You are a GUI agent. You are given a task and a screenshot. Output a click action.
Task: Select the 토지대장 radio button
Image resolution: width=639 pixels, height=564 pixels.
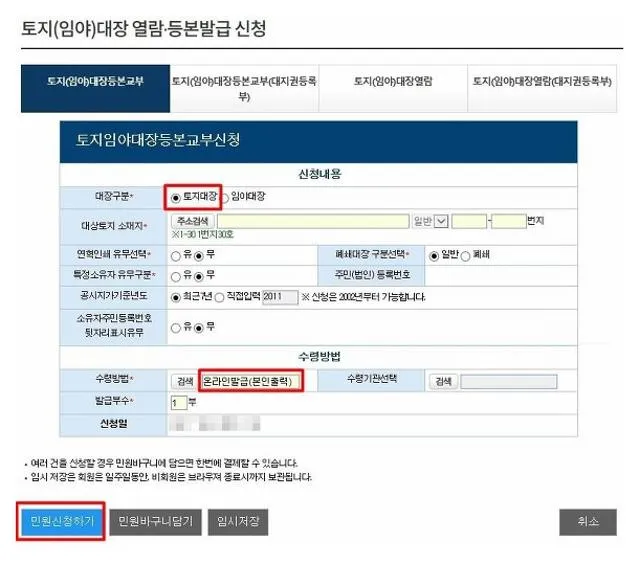(176, 198)
